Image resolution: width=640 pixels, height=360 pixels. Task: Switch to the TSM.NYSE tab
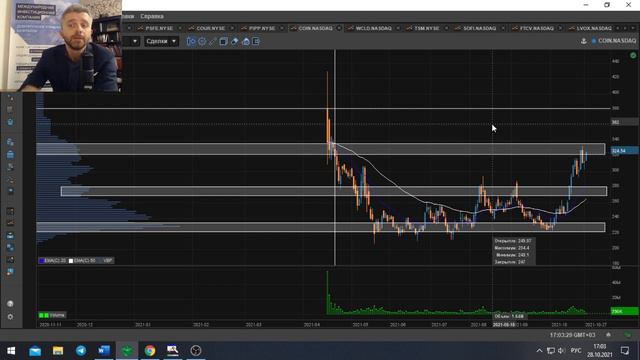point(427,28)
